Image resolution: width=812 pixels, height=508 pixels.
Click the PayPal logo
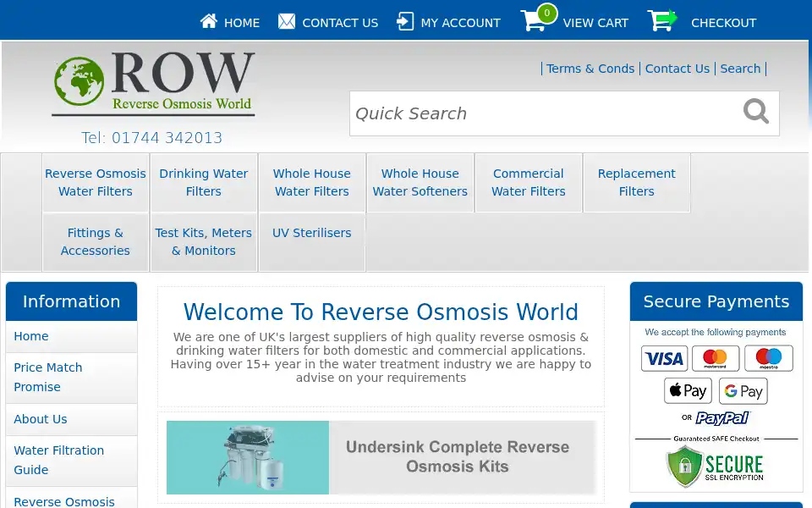pyautogui.click(x=722, y=417)
